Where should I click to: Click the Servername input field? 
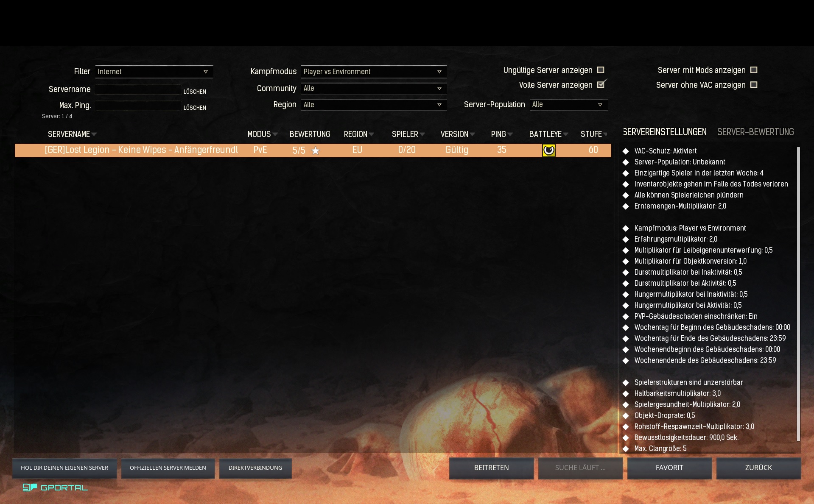[138, 89]
